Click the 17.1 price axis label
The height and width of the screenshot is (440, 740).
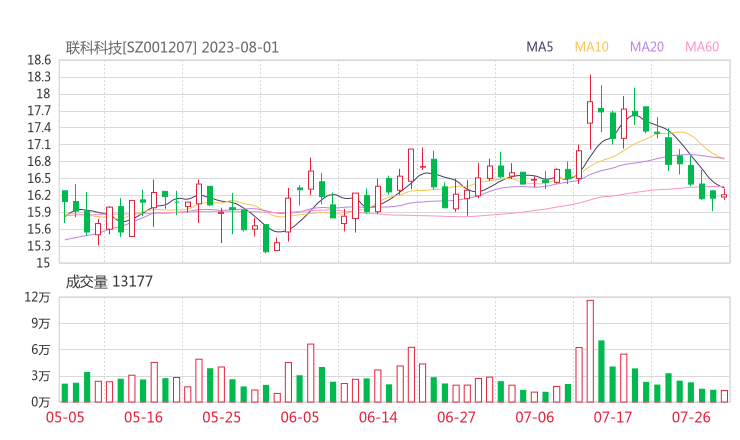[39, 144]
